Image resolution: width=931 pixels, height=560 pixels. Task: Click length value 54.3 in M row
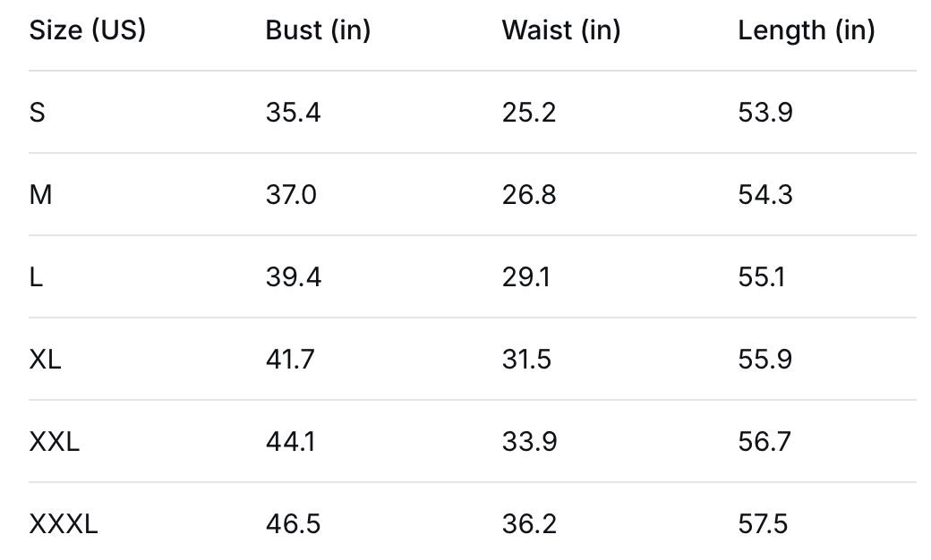765,195
